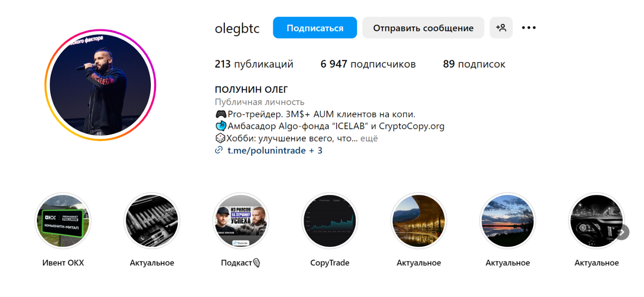View the profile picture story
Screen dimensions: 644x297
click(x=100, y=85)
